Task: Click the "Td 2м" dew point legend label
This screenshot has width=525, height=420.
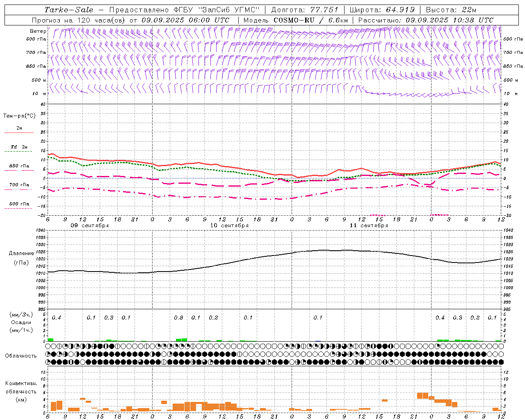Action: [19, 147]
